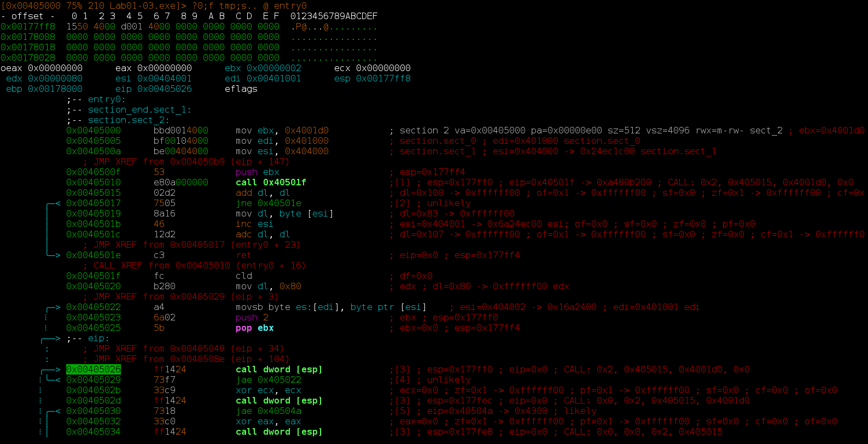Click the 'df=0x0' comment

(411, 276)
